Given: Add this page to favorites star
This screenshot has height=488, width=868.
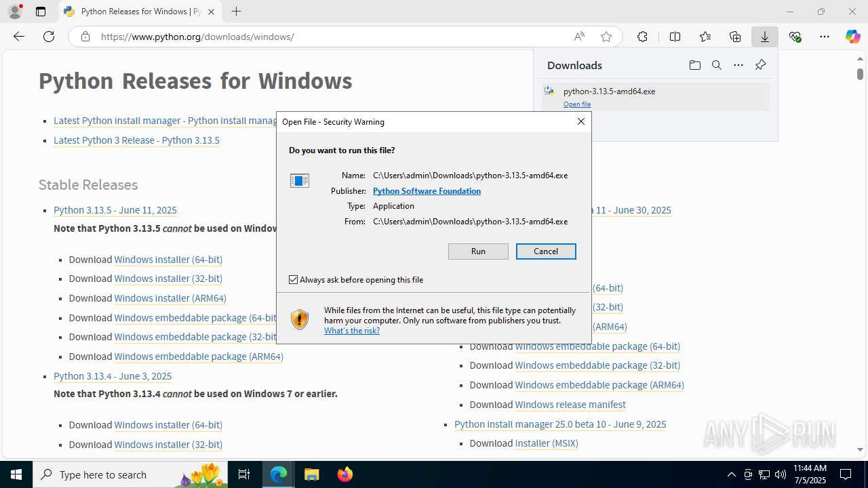Looking at the screenshot, I should [606, 37].
